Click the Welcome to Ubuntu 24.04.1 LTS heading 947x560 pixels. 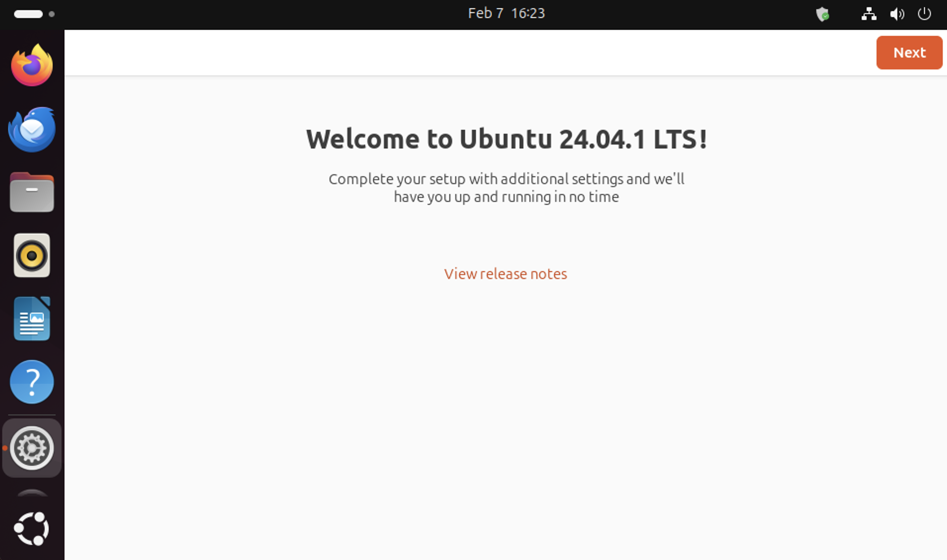pyautogui.click(x=506, y=139)
